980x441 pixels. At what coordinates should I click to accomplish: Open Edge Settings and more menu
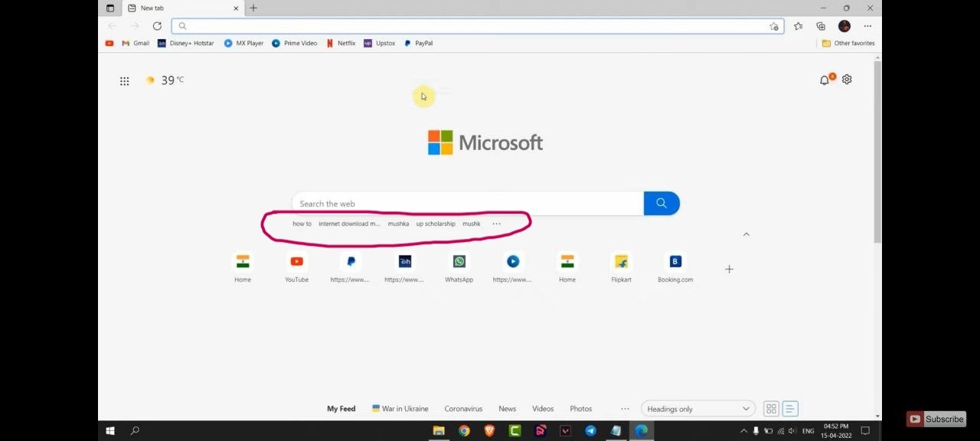point(867,26)
